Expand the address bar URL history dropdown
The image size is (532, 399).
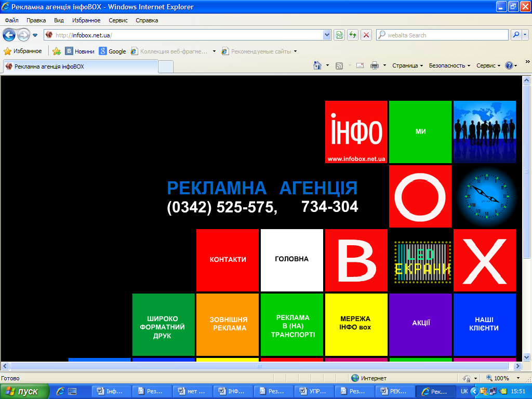(327, 35)
